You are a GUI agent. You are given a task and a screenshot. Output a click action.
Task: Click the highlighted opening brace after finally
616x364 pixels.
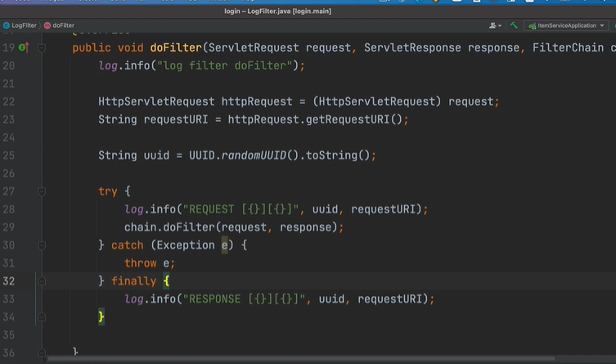166,281
